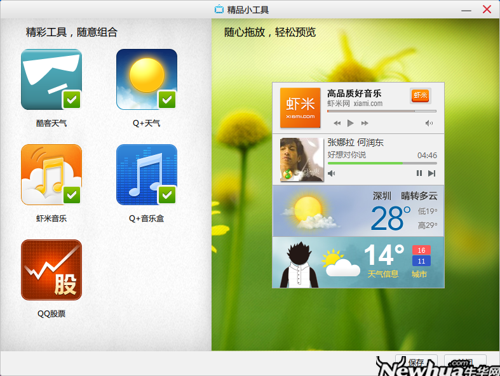
Task: Click the song title 张娜拉 何润东
Action: [355, 143]
